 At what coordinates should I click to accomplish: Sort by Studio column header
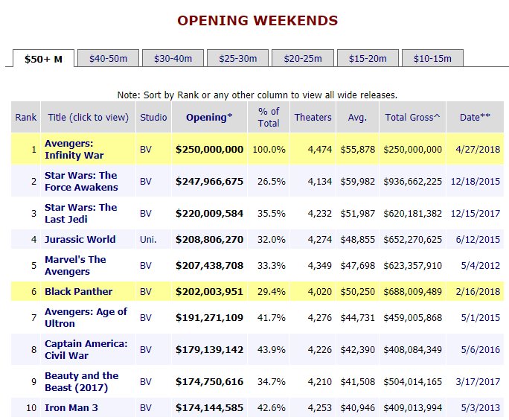pyautogui.click(x=154, y=118)
